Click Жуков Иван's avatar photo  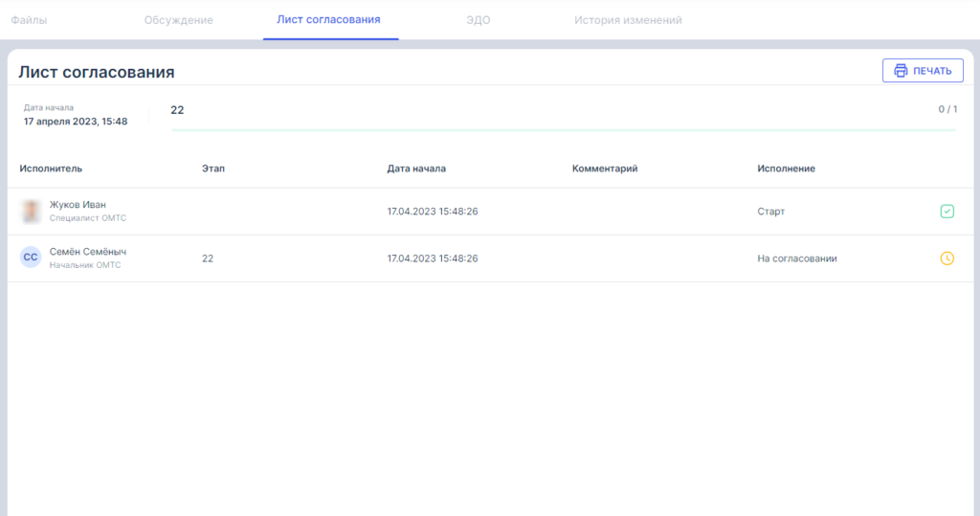pos(31,212)
